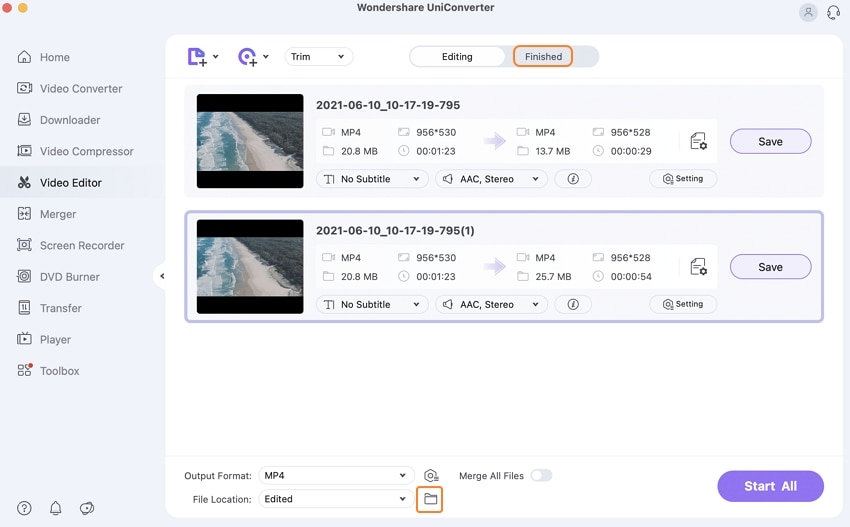Click the file name 2021-06-10_10-17-19-795(1)
Viewport: 850px width, 527px height.
point(395,230)
